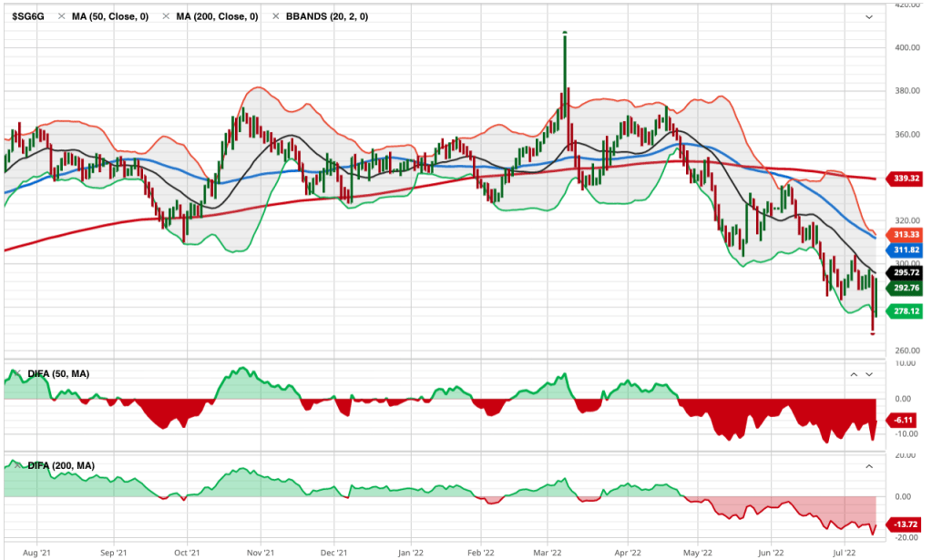Click the DIFA (200, MA) panel chevron
This screenshot has height=560, width=932.
click(x=869, y=465)
